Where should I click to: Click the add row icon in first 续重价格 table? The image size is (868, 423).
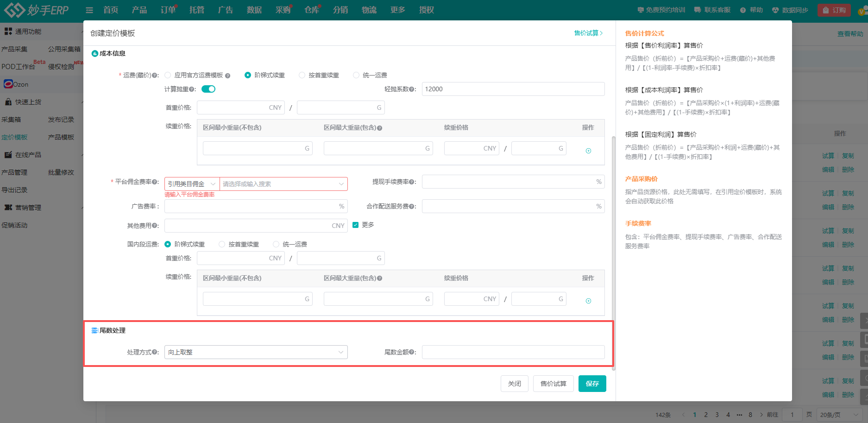click(x=588, y=151)
